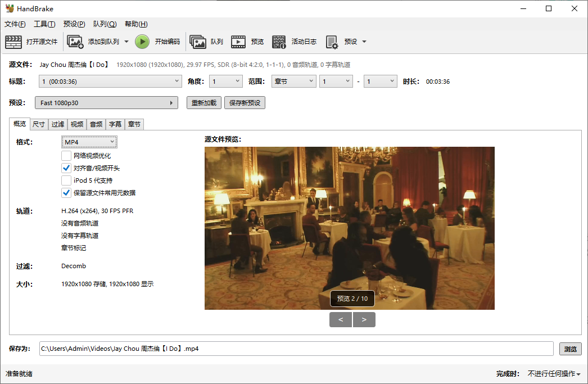
Task: Switch to the Audio (音频) tab
Action: (96, 124)
